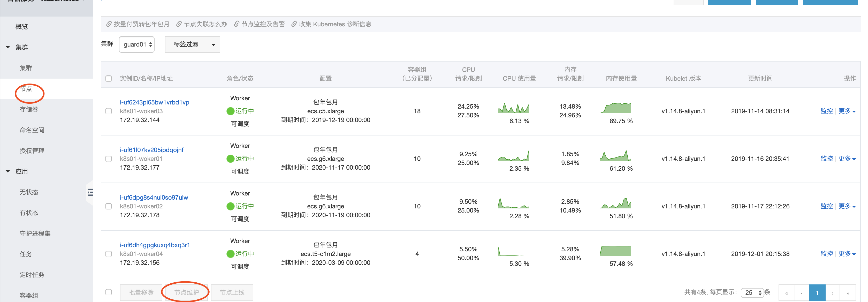868x302 pixels.
Task: Click the CPU usage chart of k8s01-woker03
Action: click(513, 109)
